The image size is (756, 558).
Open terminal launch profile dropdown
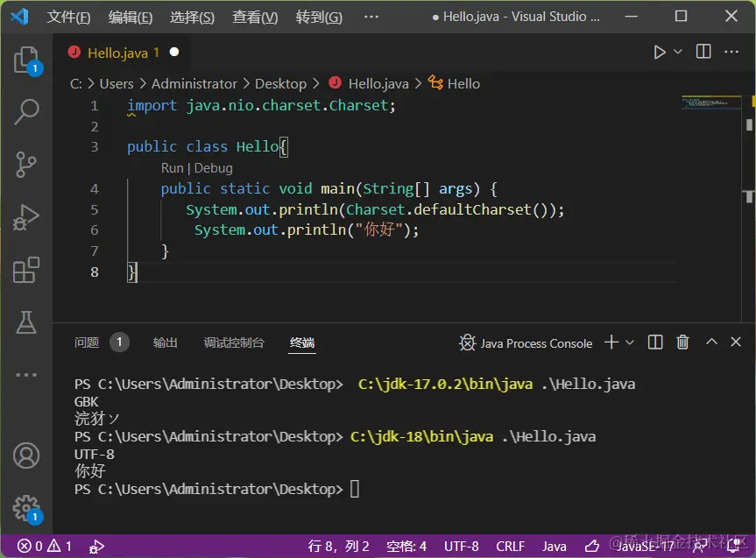click(x=629, y=343)
